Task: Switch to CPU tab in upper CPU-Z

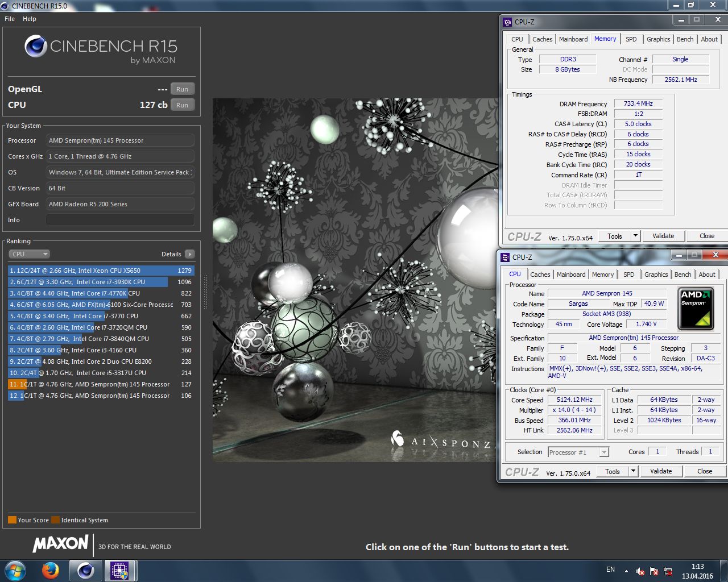Action: pyautogui.click(x=517, y=39)
